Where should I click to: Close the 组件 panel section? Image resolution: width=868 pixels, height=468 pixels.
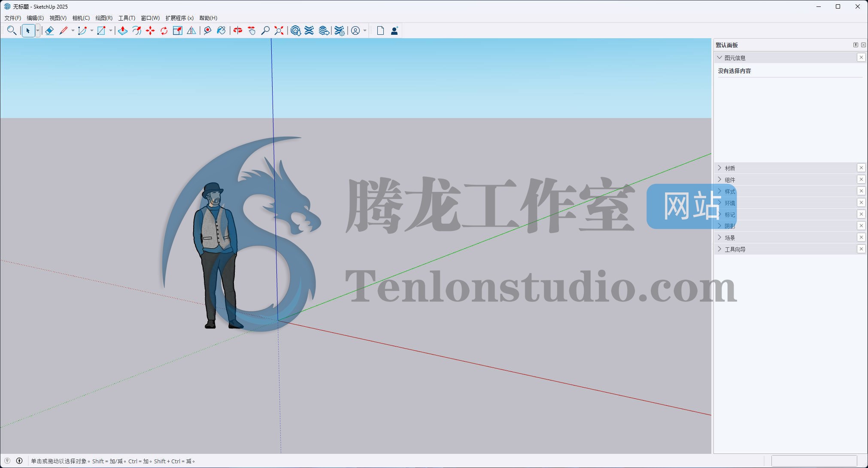(861, 179)
